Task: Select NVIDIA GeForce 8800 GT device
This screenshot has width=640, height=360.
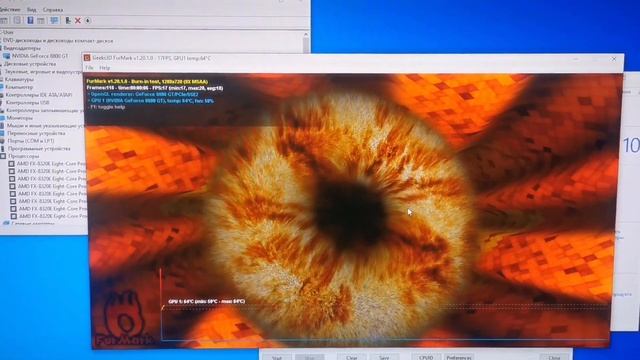Action: point(40,56)
